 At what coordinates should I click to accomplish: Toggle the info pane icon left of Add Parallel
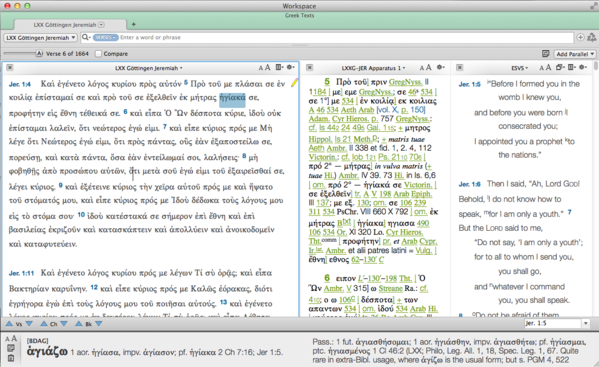tap(546, 54)
